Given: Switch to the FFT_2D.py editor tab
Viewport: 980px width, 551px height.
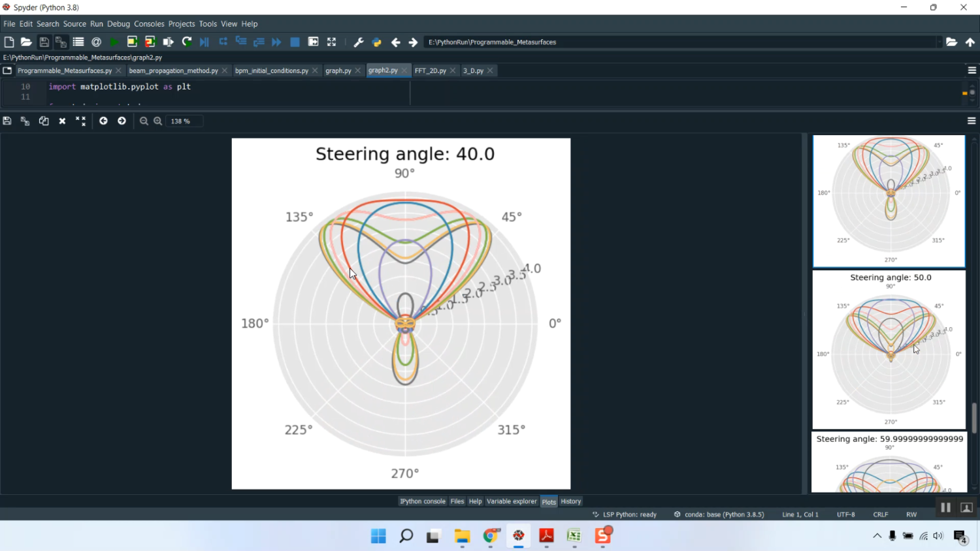Looking at the screenshot, I should [x=430, y=71].
